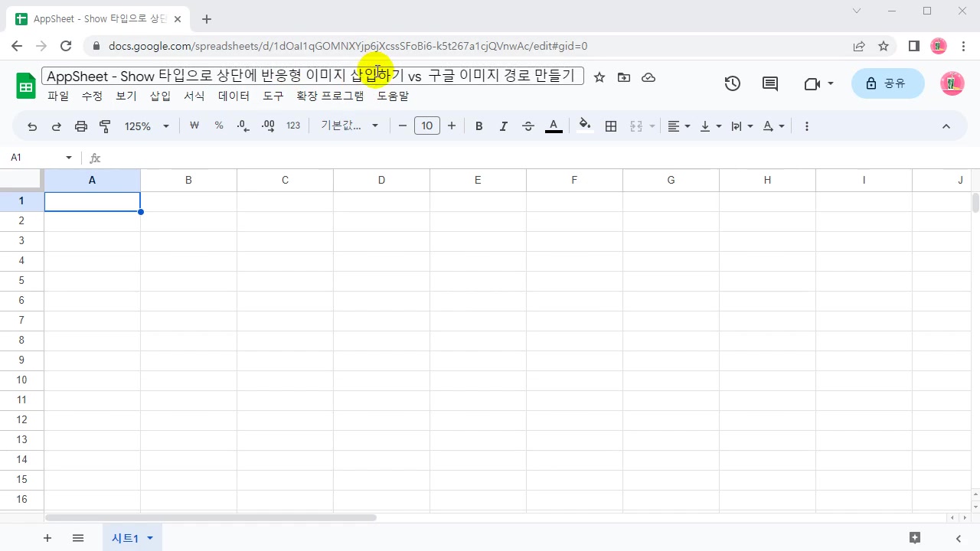Open the 데이터 menu

pos(234,96)
